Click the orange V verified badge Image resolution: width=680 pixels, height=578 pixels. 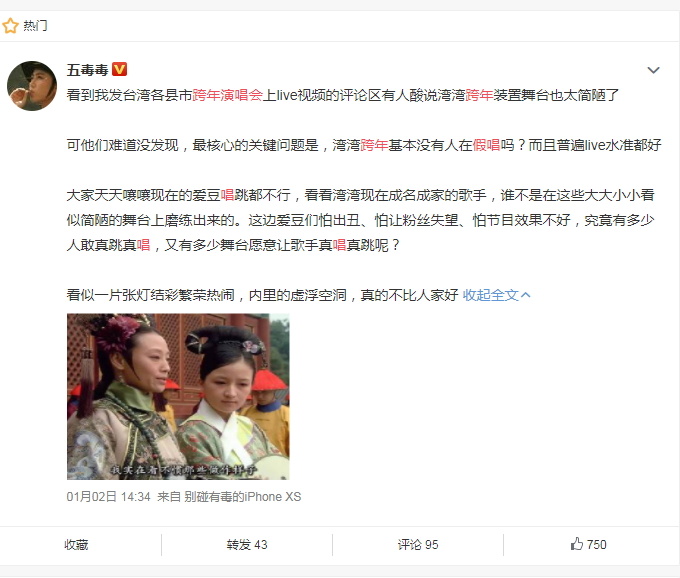click(x=119, y=69)
